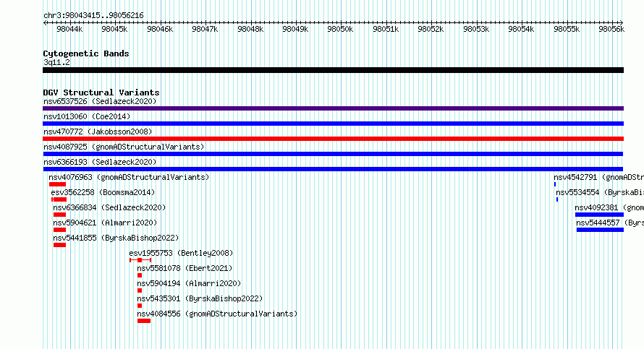The height and width of the screenshot is (349, 644).
Task: Click the 98054k ruler position
Action: click(521, 29)
